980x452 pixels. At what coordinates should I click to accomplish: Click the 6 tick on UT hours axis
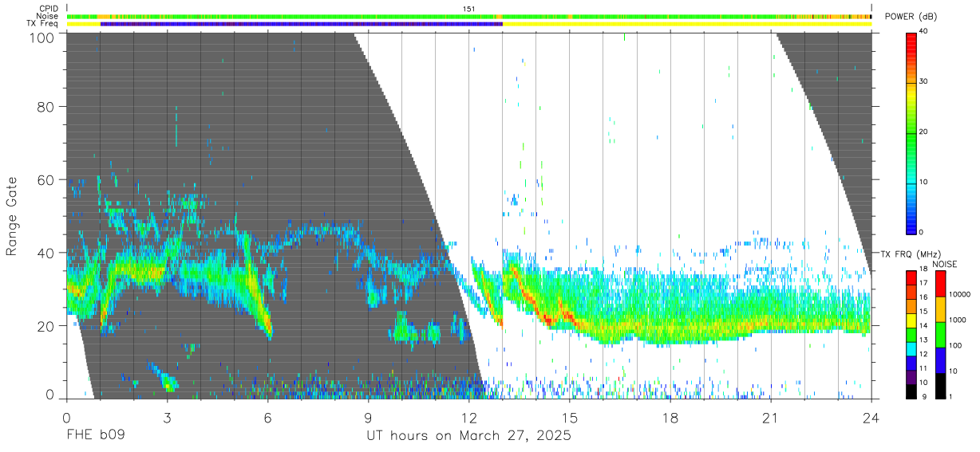coord(267,417)
